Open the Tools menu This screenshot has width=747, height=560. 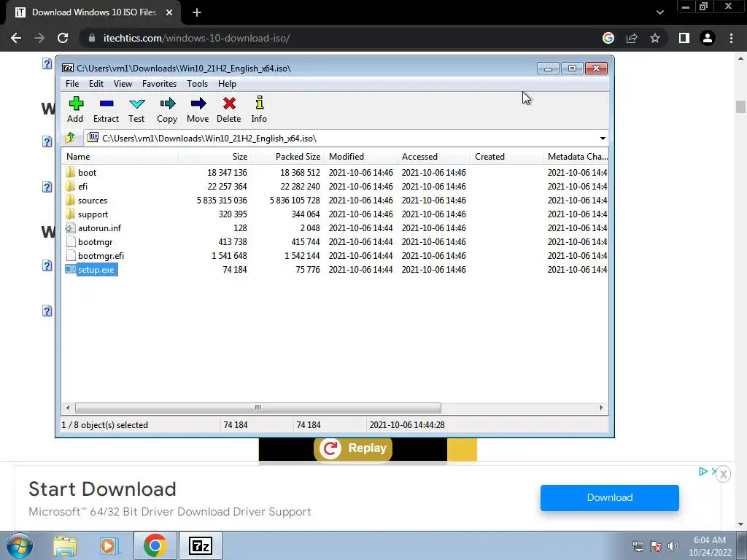(x=197, y=84)
